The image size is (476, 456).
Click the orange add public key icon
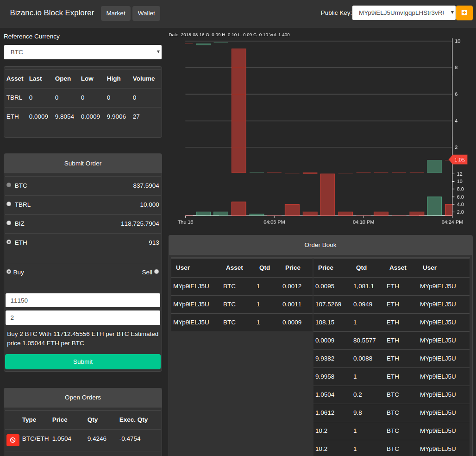464,13
